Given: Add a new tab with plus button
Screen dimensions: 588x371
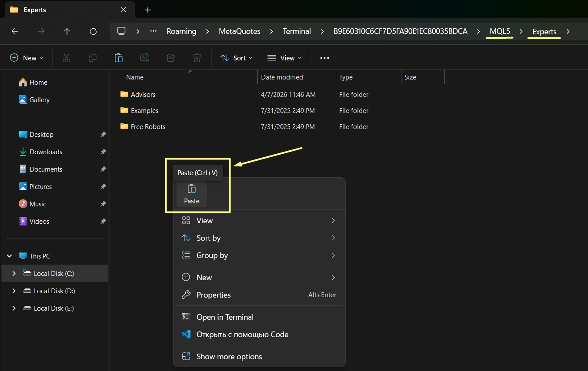Looking at the screenshot, I should click(x=148, y=10).
